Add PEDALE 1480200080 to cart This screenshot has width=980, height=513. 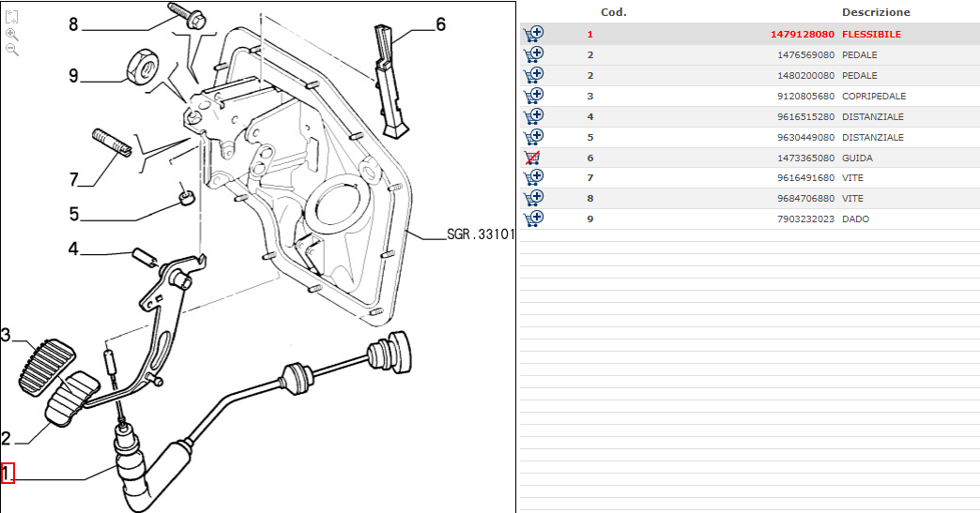click(x=533, y=75)
